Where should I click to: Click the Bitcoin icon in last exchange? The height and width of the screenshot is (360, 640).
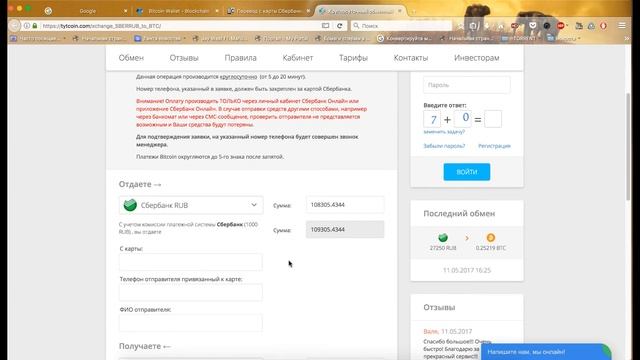(491, 238)
